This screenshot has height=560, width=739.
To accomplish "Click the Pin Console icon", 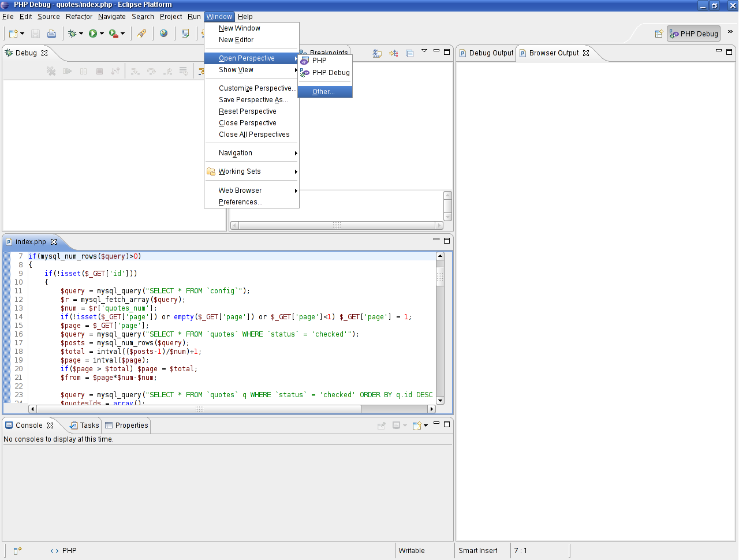I will click(382, 425).
